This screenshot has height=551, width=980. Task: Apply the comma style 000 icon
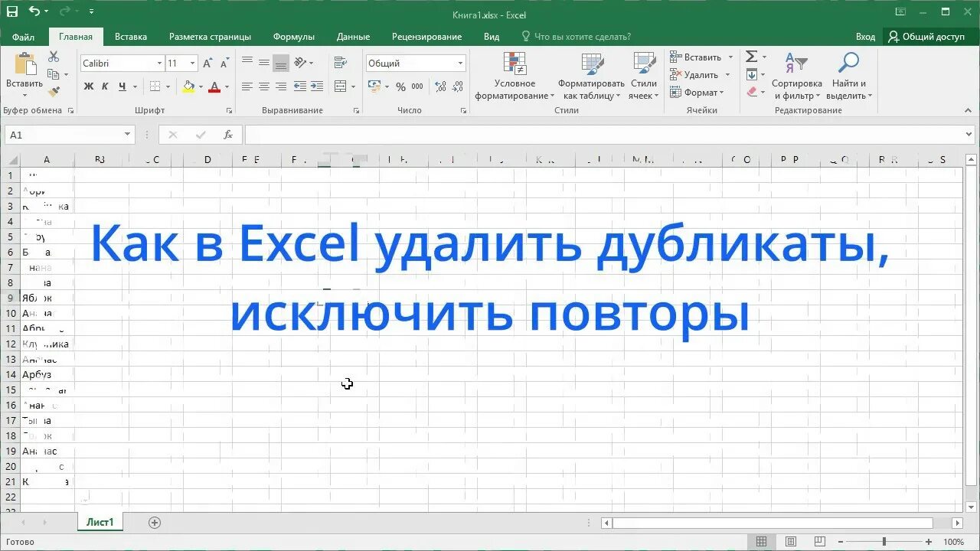click(x=416, y=86)
